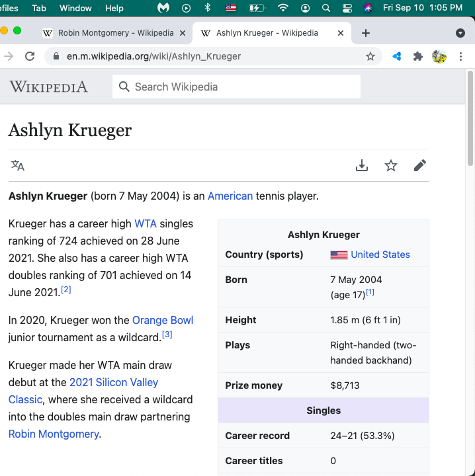475x476 pixels.
Task: Open macOS Control Center toggles
Action: [x=347, y=8]
